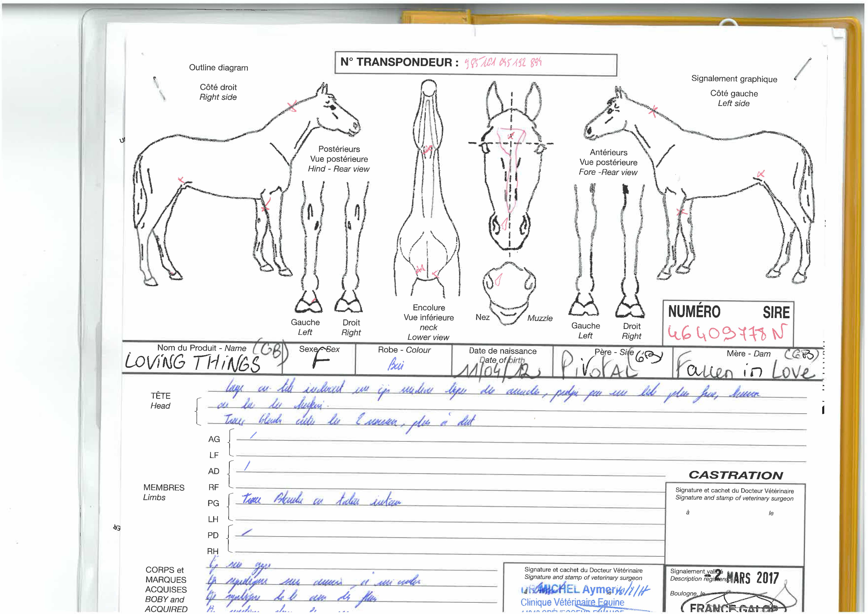Click the neck lower view diagram
Viewport: 868px width, 614px height.
pyautogui.click(x=428, y=189)
